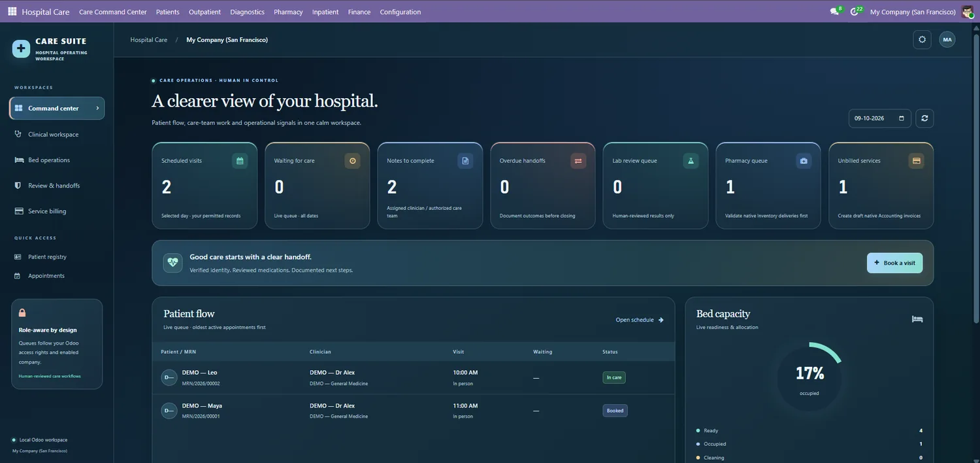Open the Notes to complete card
Screen dimensions: 980x463
click(430, 186)
